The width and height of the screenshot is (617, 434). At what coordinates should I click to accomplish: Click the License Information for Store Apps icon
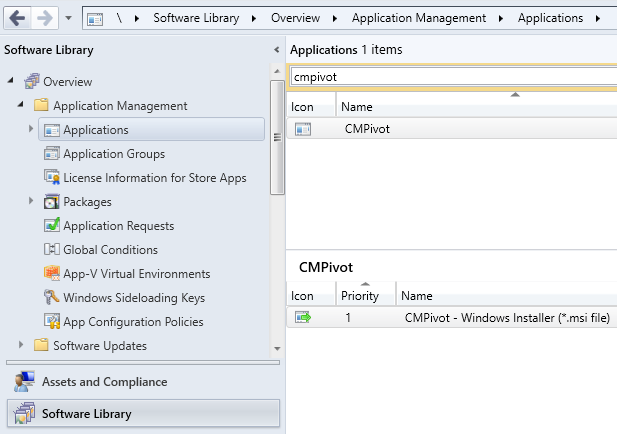click(x=53, y=178)
